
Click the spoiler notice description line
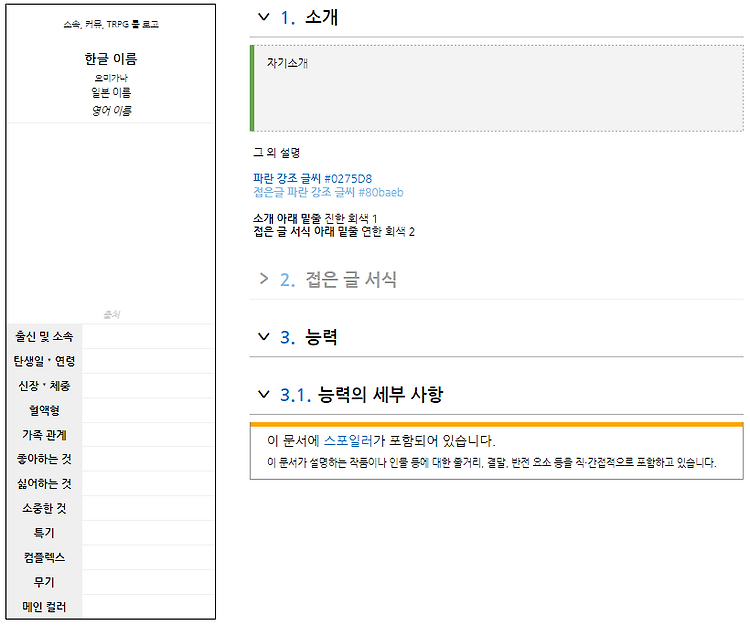[491, 462]
